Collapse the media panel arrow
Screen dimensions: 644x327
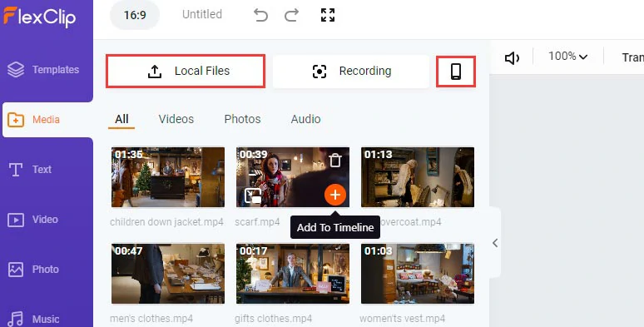495,243
